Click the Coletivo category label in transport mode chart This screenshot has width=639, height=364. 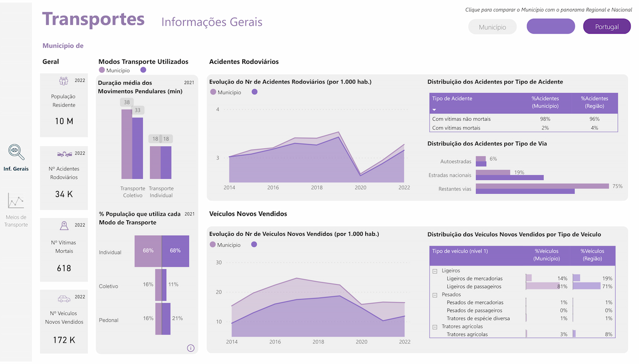[109, 286]
